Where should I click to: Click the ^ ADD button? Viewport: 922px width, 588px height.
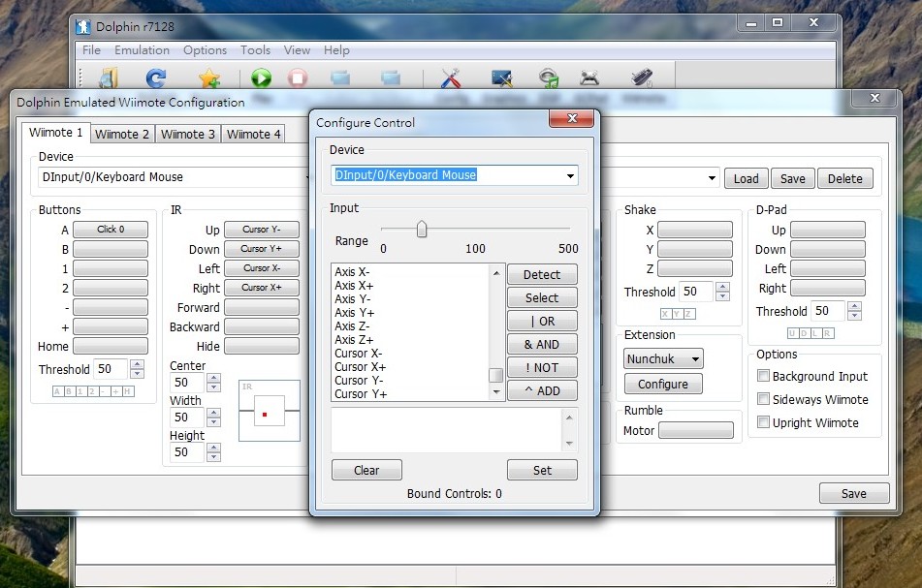point(542,390)
